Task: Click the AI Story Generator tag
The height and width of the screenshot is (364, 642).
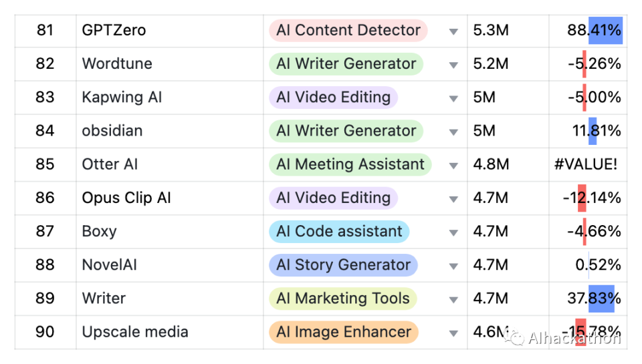Action: 343,264
